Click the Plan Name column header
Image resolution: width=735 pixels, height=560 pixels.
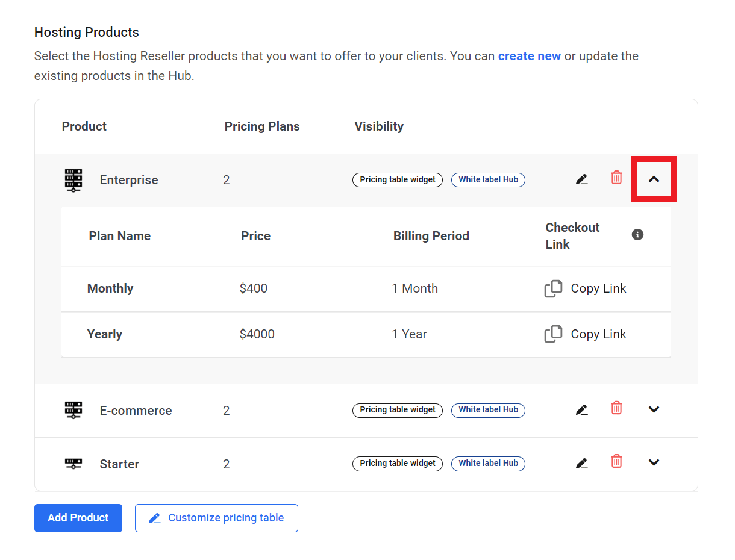click(x=120, y=236)
